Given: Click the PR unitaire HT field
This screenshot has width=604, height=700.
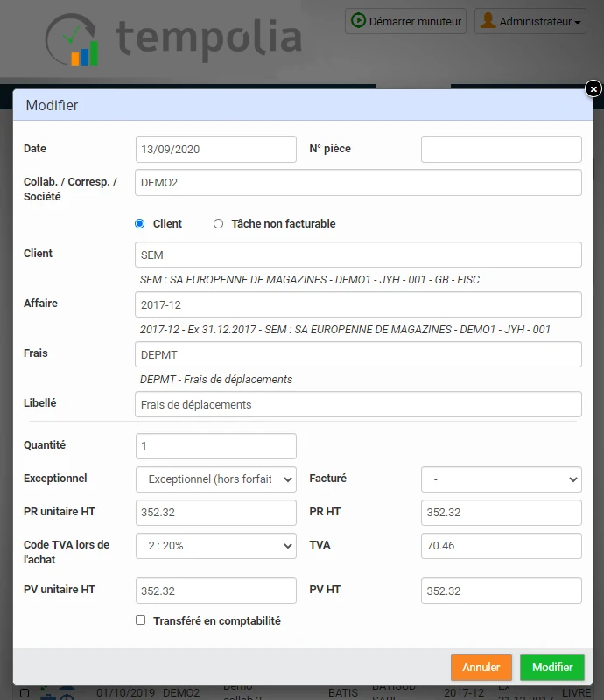Looking at the screenshot, I should click(216, 513).
